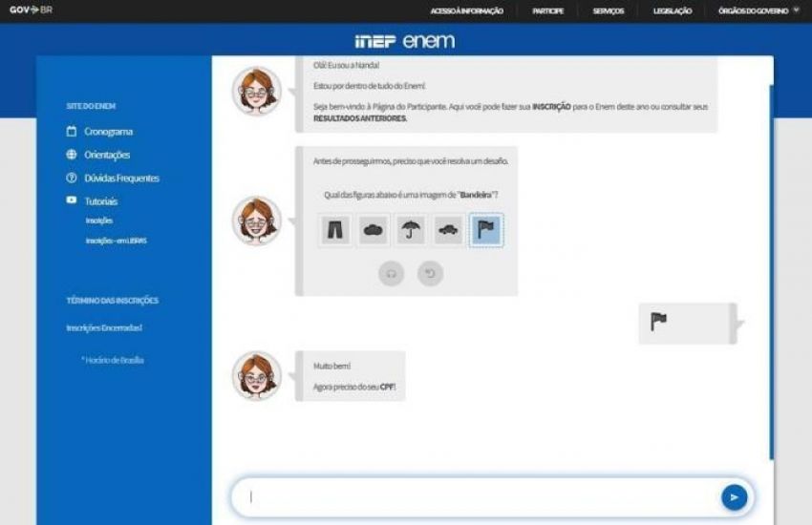Viewport: 812px width, 525px height.
Task: Click the refresh challenge button
Action: tap(430, 273)
